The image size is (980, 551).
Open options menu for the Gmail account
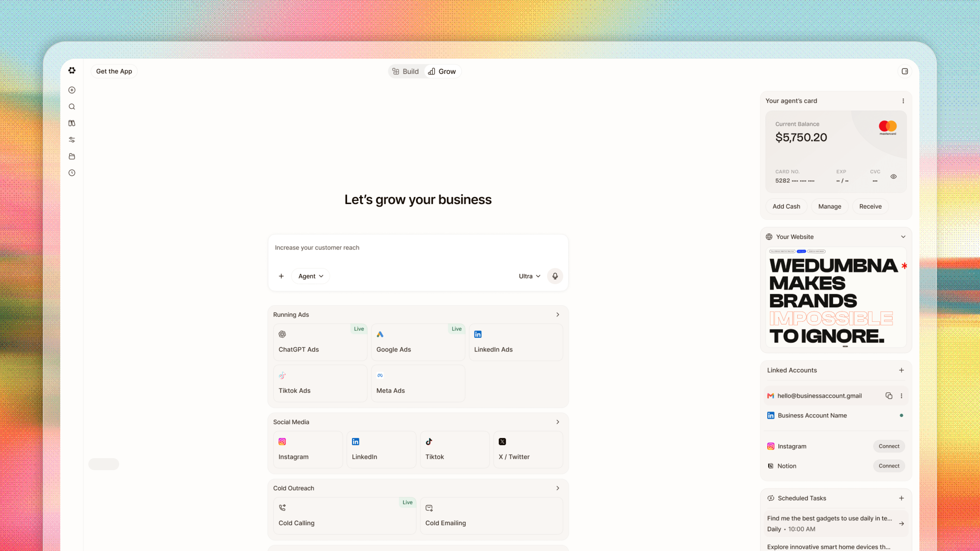pos(901,396)
